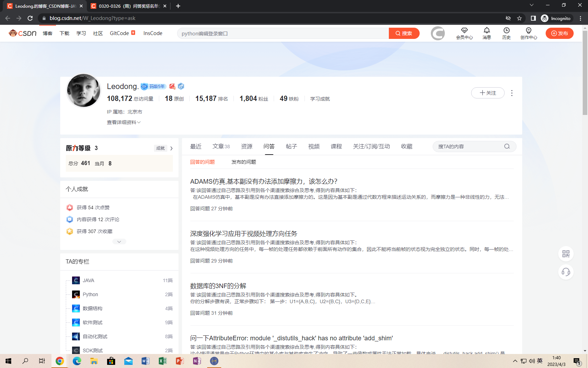Expand 查看详细资料 profile details
Screen dimensions: 588x368
(x=124, y=122)
